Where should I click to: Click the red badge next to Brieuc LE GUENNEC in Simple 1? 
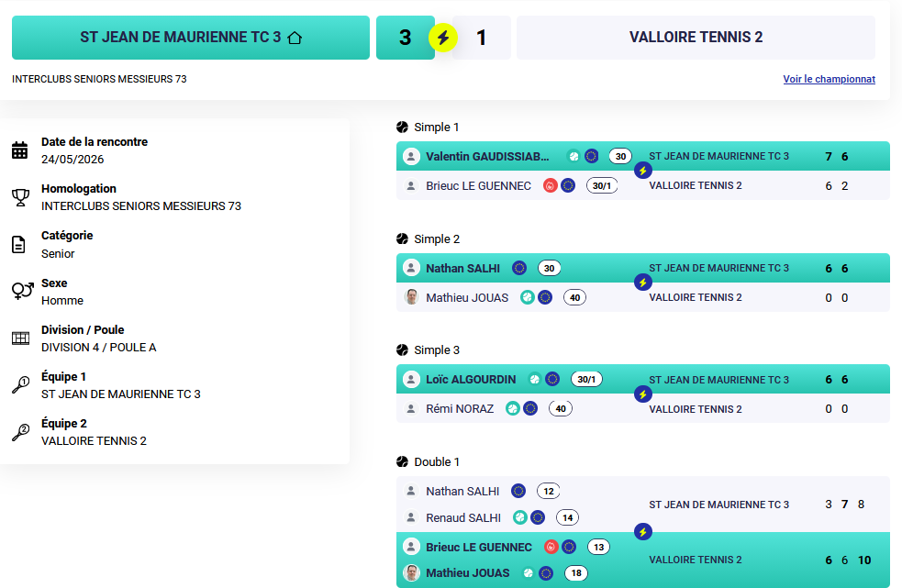[551, 186]
